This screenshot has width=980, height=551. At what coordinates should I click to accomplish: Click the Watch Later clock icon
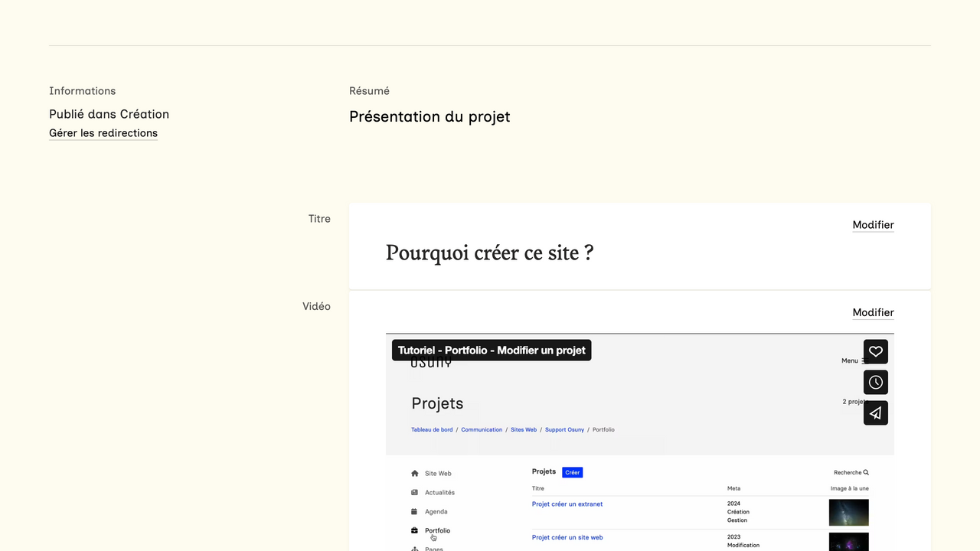click(875, 382)
